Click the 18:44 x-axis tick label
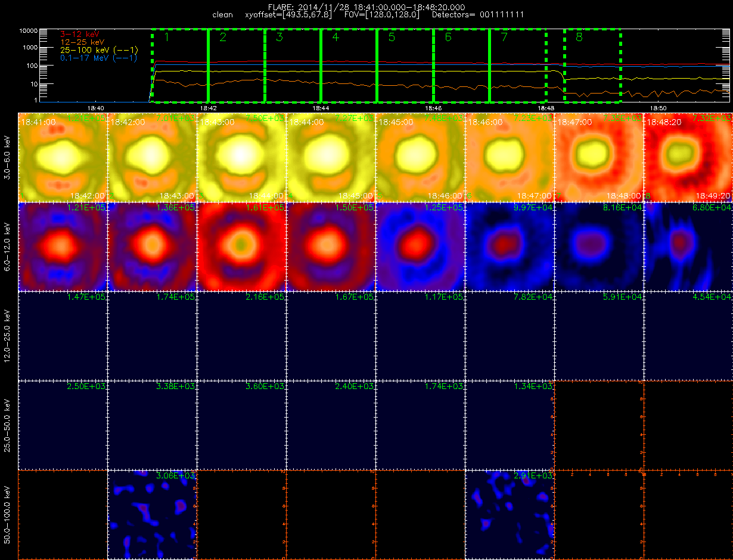Image resolution: width=733 pixels, height=560 pixels. 321,108
